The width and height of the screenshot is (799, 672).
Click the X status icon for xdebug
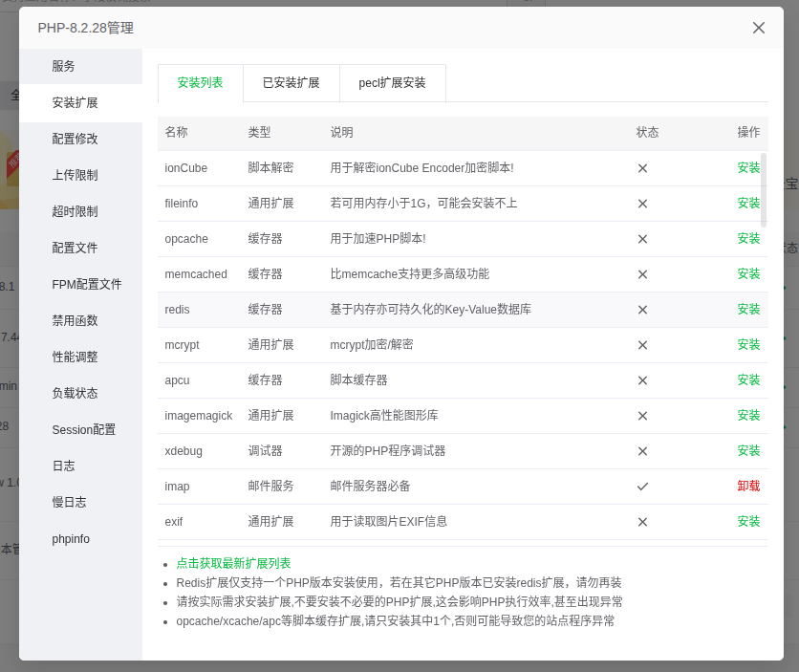coord(642,451)
